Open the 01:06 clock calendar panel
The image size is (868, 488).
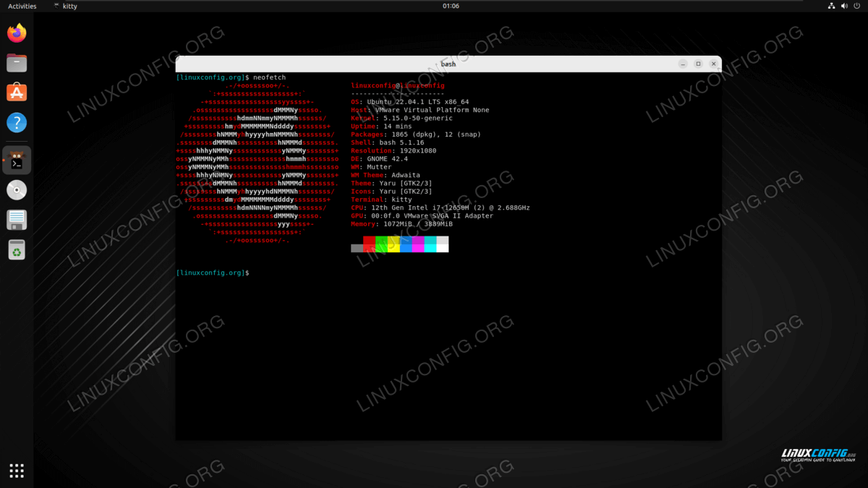point(451,6)
